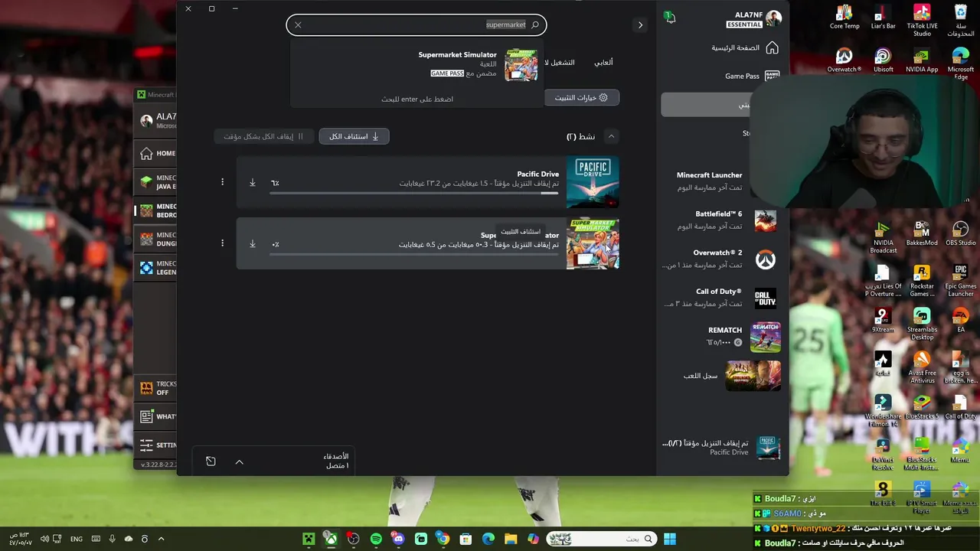The height and width of the screenshot is (551, 980).
Task: Click the Pacific Drive cover thumbnail
Action: tap(593, 182)
